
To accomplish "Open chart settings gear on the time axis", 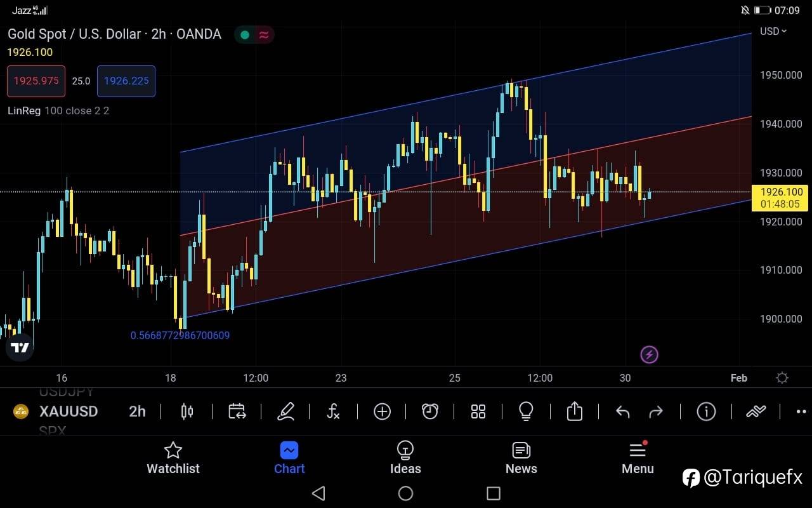I will [782, 378].
